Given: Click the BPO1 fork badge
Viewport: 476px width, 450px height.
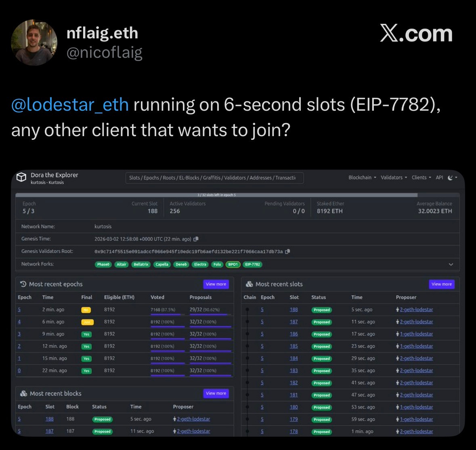Looking at the screenshot, I should click(233, 265).
